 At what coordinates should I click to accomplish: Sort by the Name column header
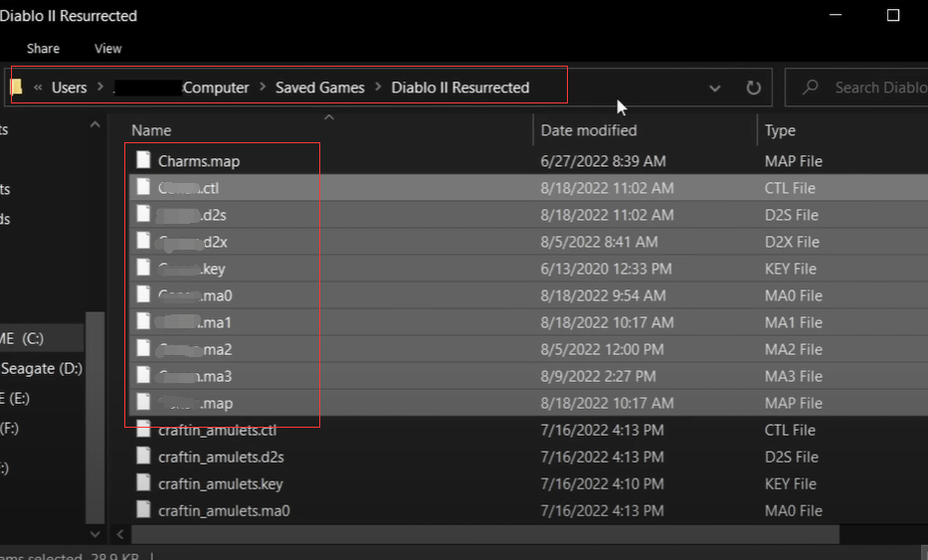coord(151,130)
